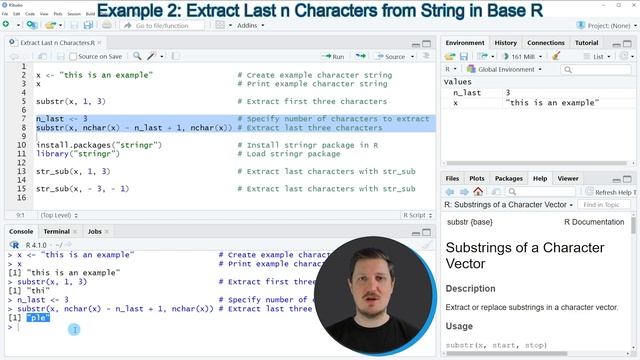Clear console with broom icon

tap(426, 245)
